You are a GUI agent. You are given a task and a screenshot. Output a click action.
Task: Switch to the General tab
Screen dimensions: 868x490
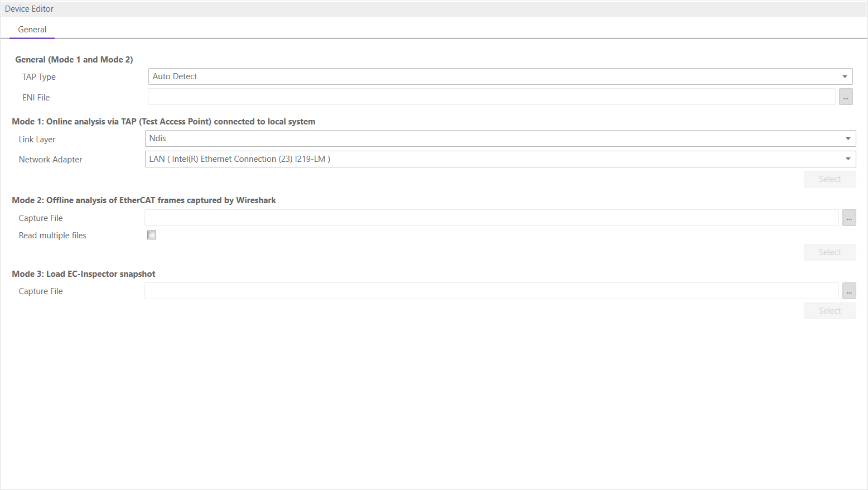click(32, 30)
